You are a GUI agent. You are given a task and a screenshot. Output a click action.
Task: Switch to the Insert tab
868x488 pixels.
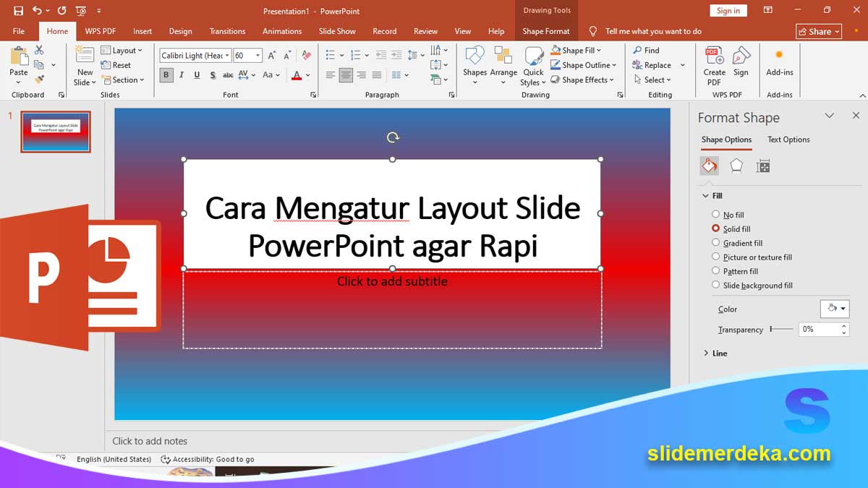142,31
